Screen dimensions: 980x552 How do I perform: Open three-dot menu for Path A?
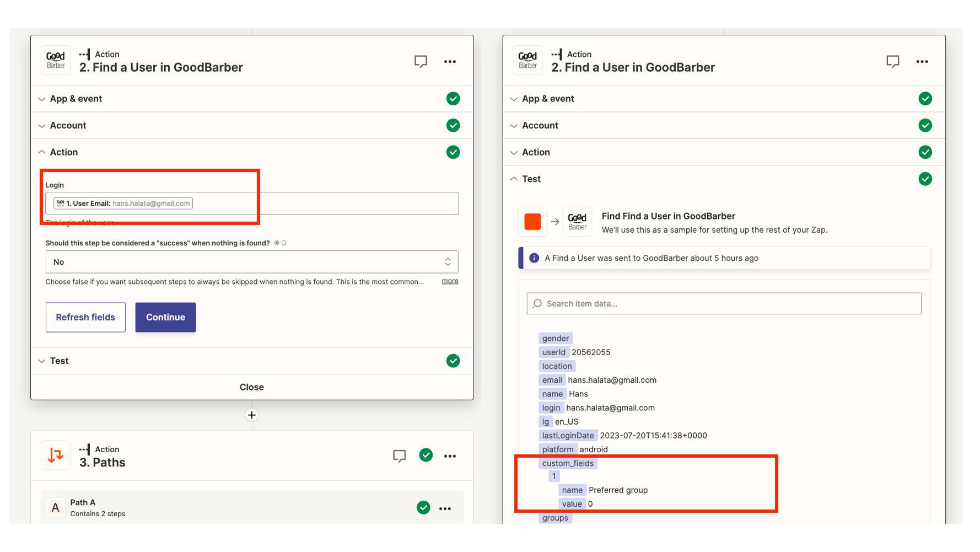click(445, 508)
